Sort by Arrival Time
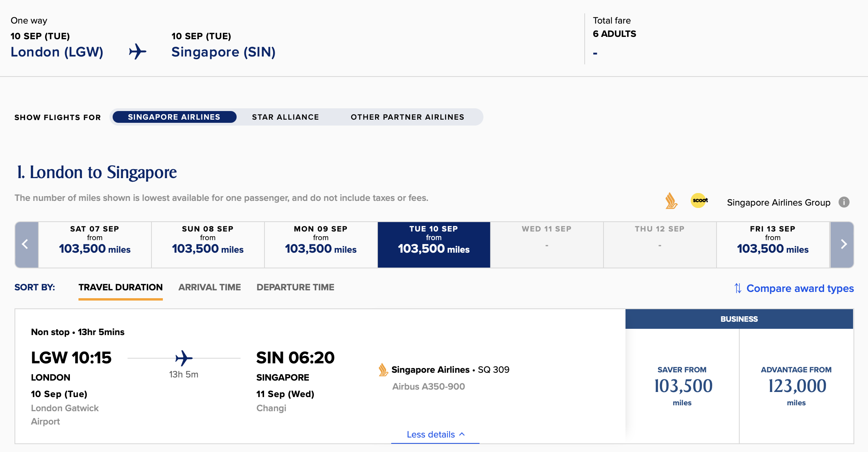 point(210,287)
